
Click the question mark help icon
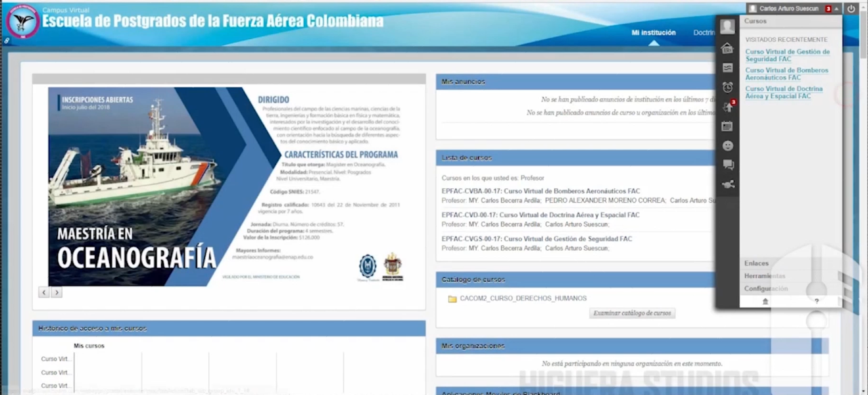point(817,302)
